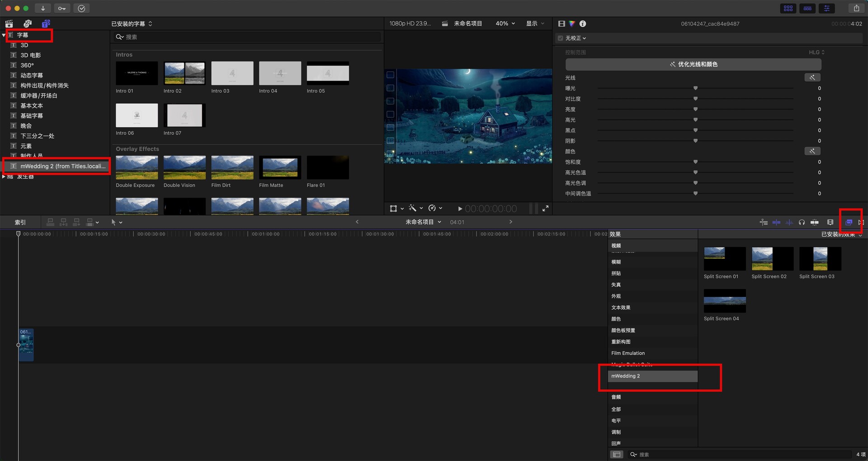This screenshot has height=461, width=868.
Task: Toggle the effects browser button
Action: pos(849,222)
